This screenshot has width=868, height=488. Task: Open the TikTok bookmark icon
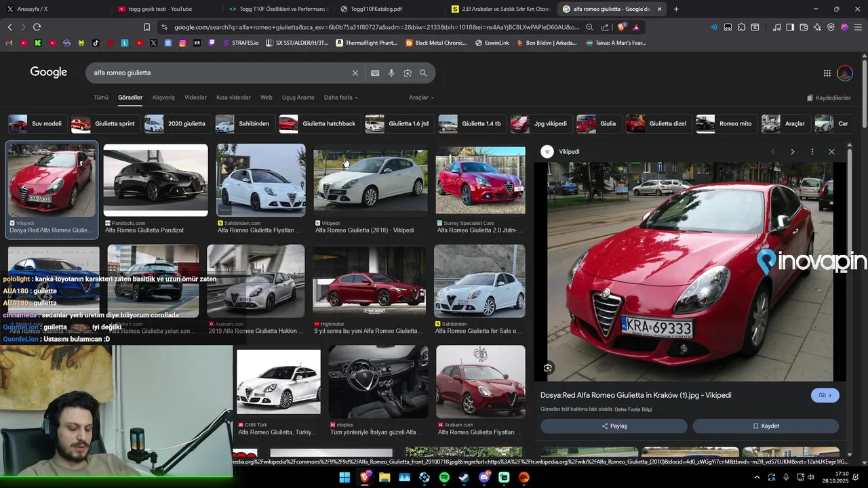tap(95, 43)
